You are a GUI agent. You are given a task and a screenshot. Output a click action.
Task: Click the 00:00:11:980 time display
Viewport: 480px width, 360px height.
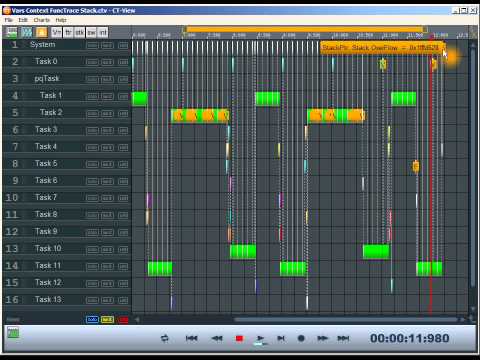(x=410, y=338)
